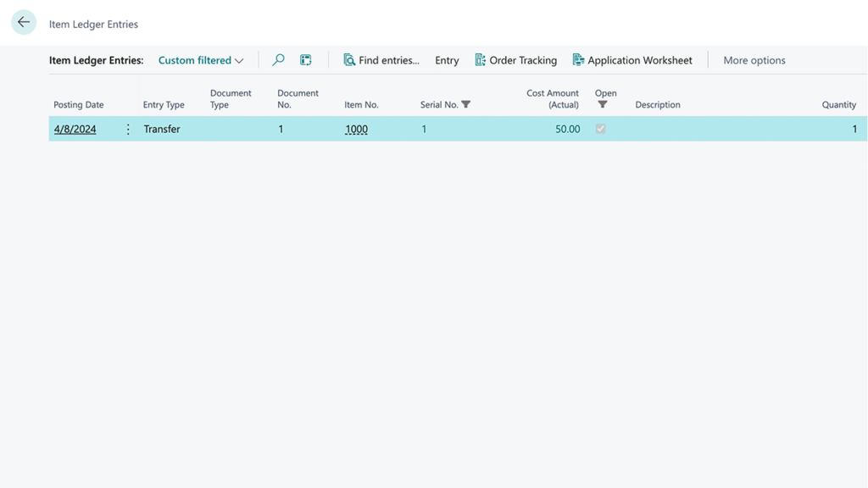Click the Order Tracking icon
Image resolution: width=868 pixels, height=488 pixels.
(480, 60)
